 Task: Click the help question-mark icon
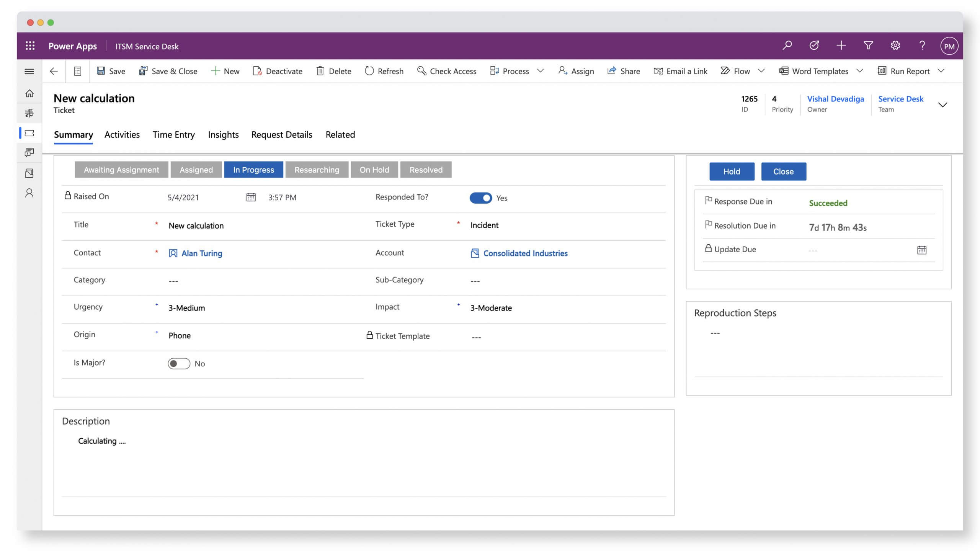tap(922, 46)
